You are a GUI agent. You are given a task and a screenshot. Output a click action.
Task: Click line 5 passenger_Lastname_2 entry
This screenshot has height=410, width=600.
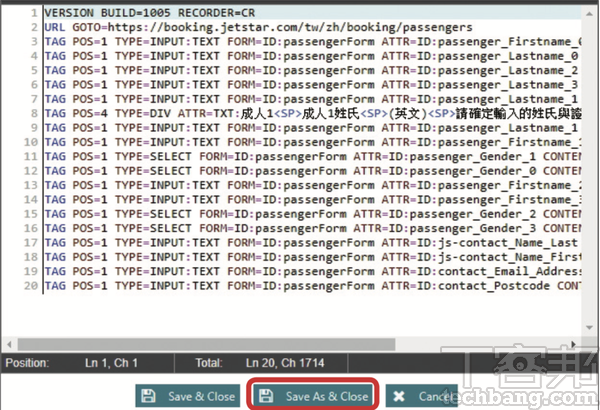[x=311, y=70]
